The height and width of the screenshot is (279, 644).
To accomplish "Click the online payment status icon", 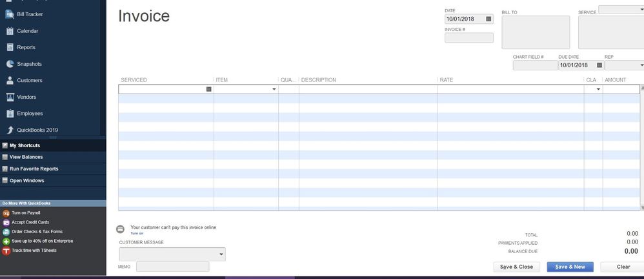I will (120, 229).
